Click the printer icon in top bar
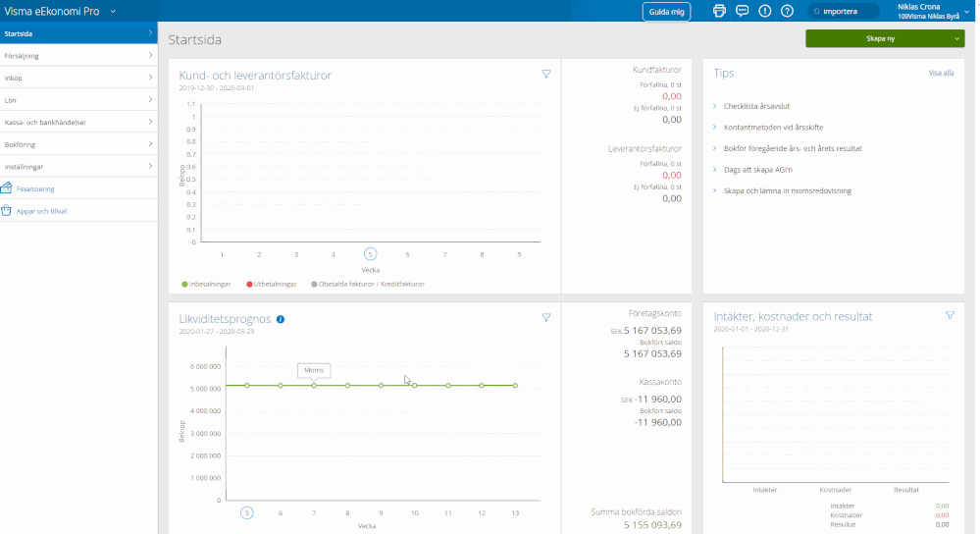Image resolution: width=980 pixels, height=534 pixels. [719, 11]
